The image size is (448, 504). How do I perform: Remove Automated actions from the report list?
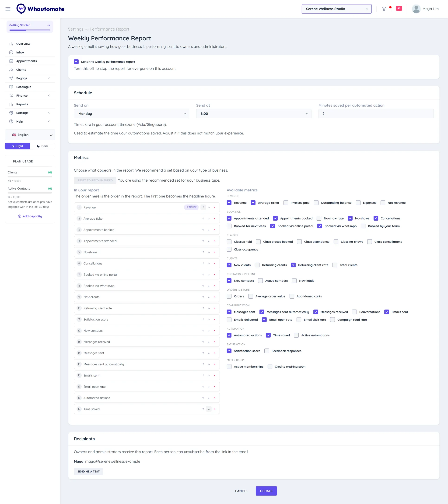coord(214,398)
